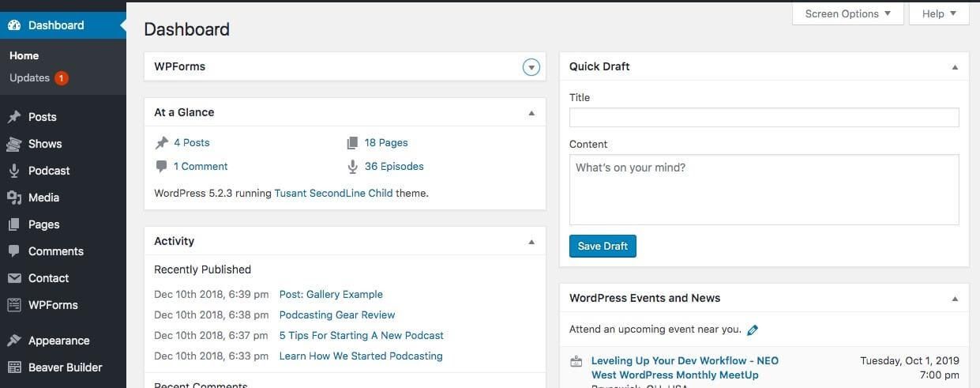The image size is (980, 388).
Task: Open the 36 Episodes link
Action: 393,167
